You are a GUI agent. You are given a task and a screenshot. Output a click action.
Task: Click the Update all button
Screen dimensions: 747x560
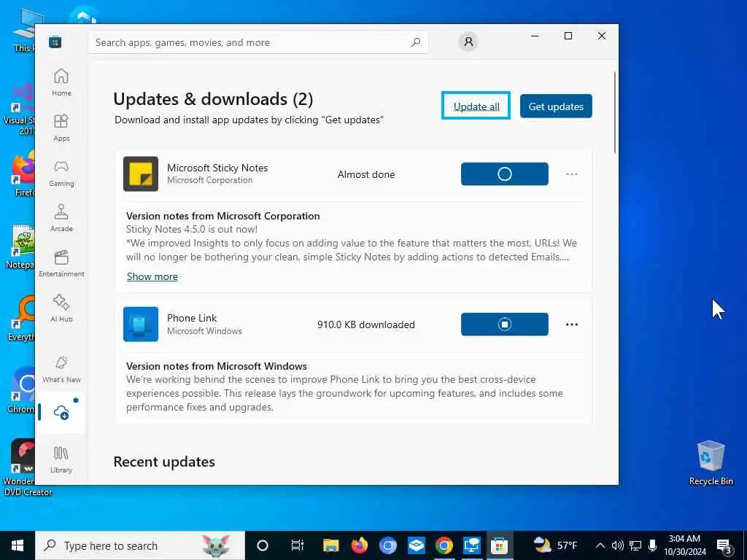coord(476,106)
